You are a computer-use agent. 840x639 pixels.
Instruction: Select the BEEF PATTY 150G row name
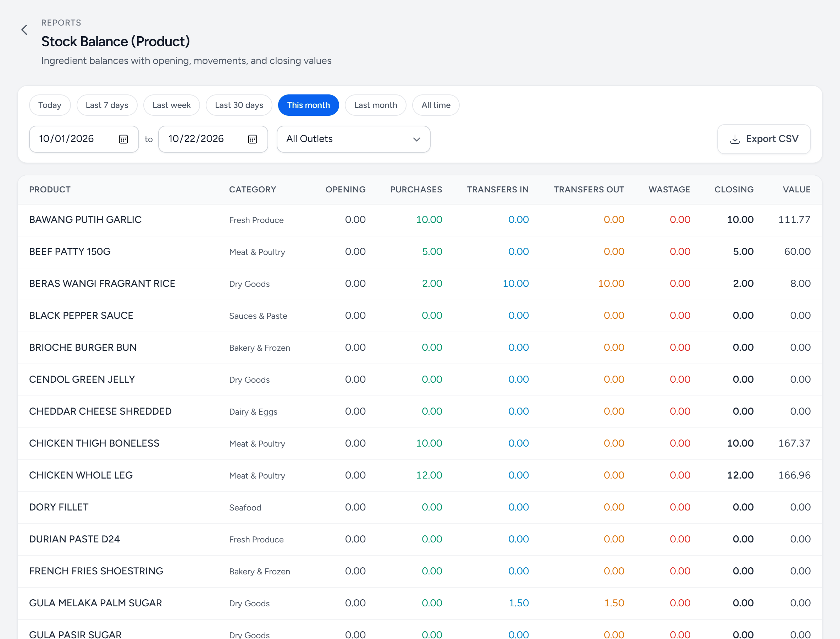70,252
